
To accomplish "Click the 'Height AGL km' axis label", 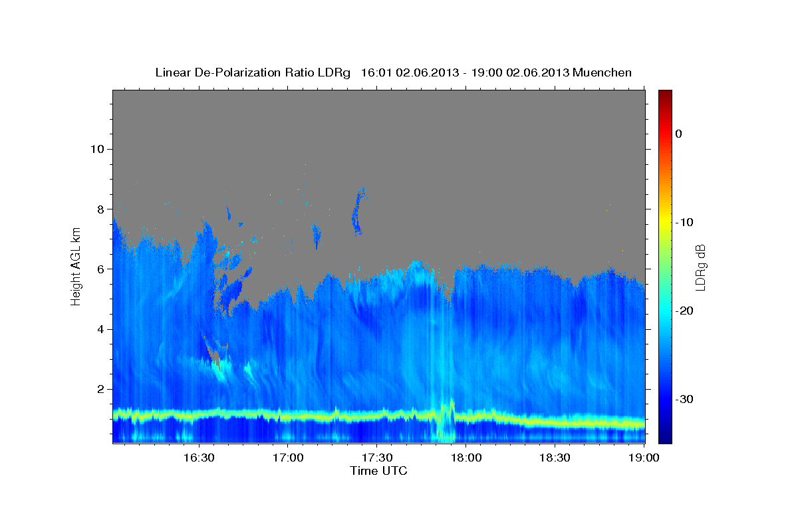I will (x=76, y=267).
